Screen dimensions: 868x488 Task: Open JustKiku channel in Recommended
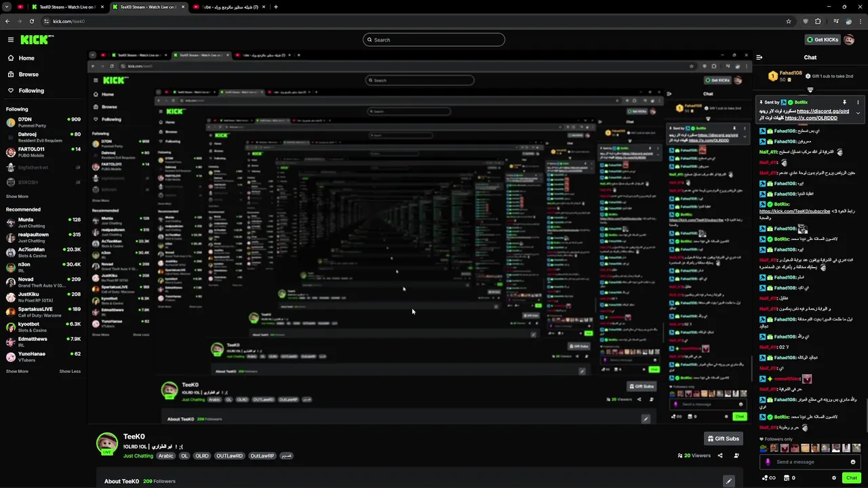click(x=43, y=297)
